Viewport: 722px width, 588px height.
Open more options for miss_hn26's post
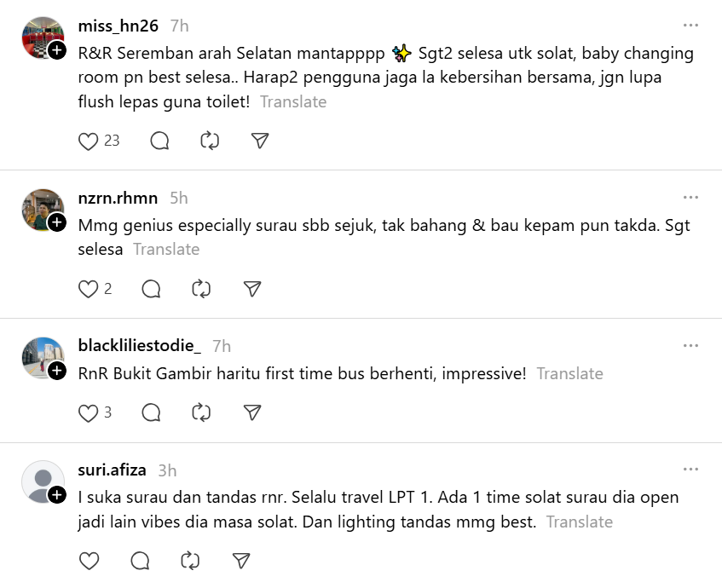click(x=690, y=26)
